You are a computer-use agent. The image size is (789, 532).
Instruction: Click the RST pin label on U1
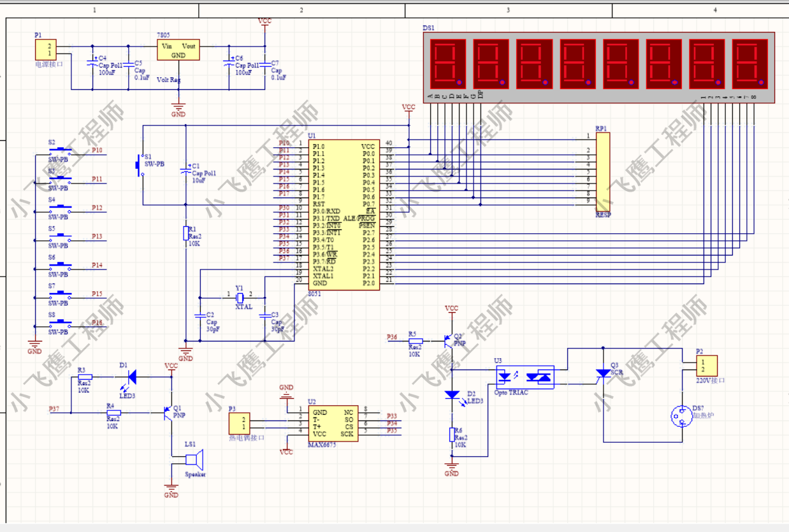coord(318,204)
